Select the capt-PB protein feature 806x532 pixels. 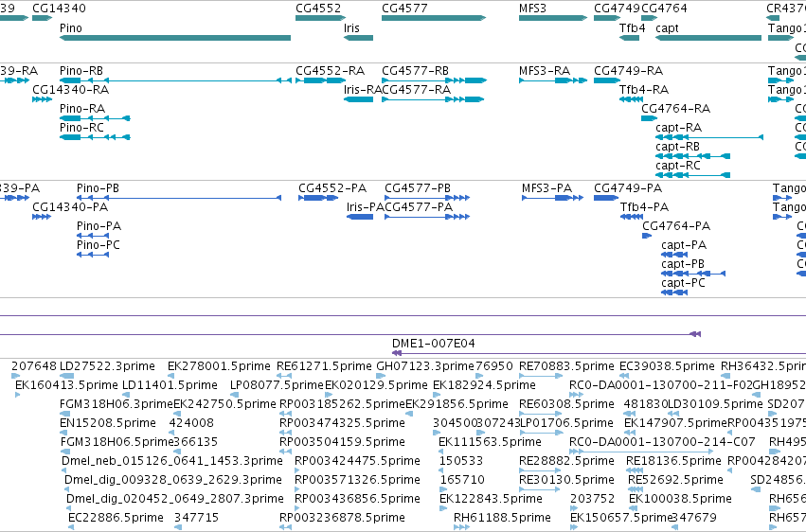(x=693, y=275)
